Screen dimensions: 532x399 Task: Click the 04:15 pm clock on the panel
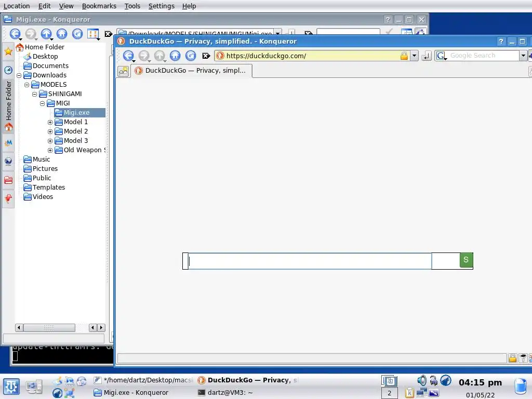pyautogui.click(x=480, y=382)
